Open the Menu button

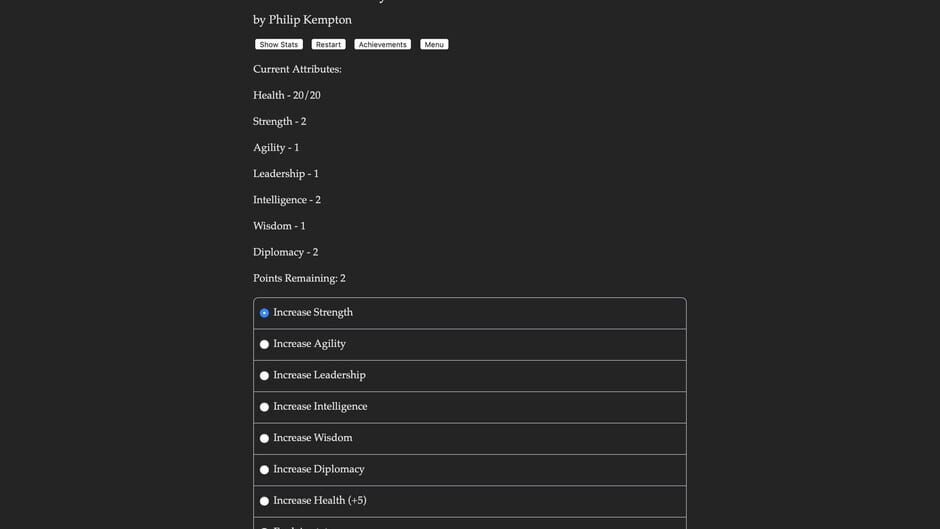coord(434,45)
